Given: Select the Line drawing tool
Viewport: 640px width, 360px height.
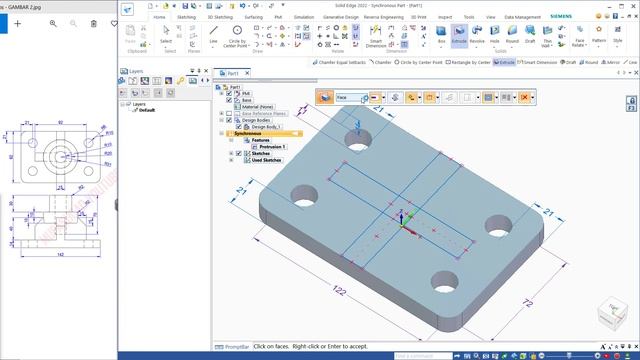Looking at the screenshot, I should coord(213,35).
